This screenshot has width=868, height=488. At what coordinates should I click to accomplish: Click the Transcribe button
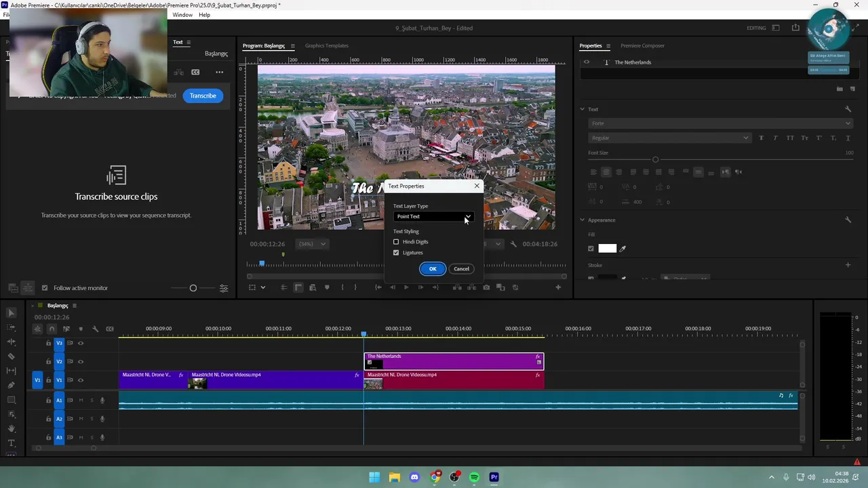[x=203, y=96]
